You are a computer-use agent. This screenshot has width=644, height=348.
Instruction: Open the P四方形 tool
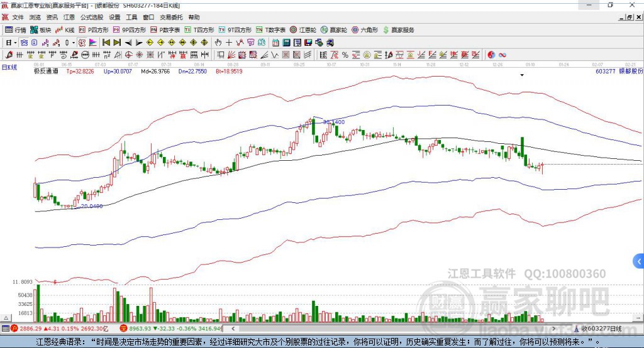pyautogui.click(x=94, y=30)
